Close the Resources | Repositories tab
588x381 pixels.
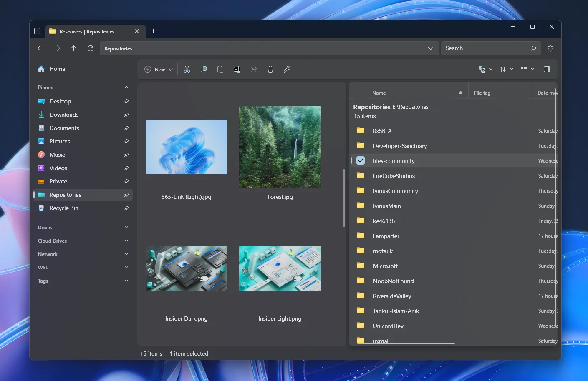click(137, 31)
